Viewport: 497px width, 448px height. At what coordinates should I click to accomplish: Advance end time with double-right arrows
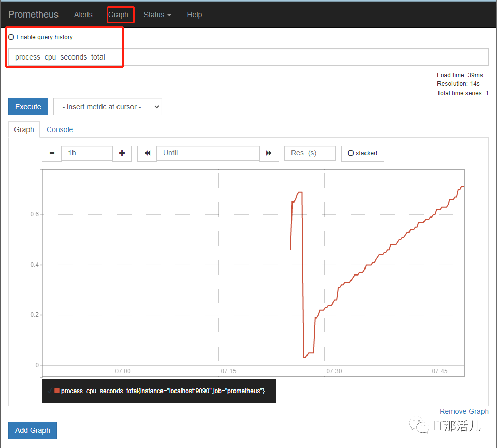(269, 153)
